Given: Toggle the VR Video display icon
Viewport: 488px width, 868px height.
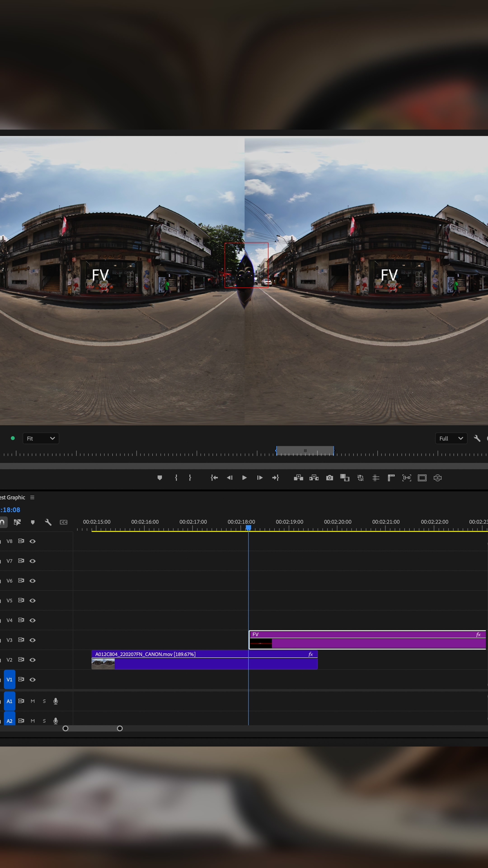Looking at the screenshot, I should point(437,478).
